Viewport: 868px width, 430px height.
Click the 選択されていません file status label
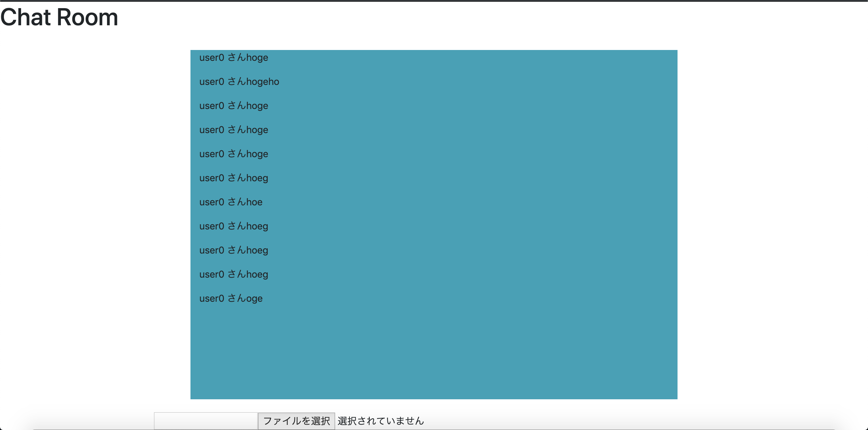[380, 421]
